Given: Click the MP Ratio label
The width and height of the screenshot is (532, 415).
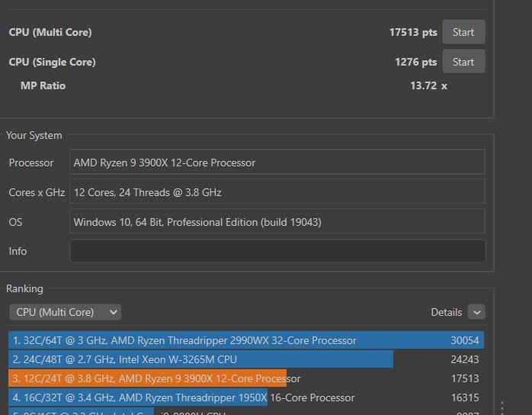Looking at the screenshot, I should (43, 85).
